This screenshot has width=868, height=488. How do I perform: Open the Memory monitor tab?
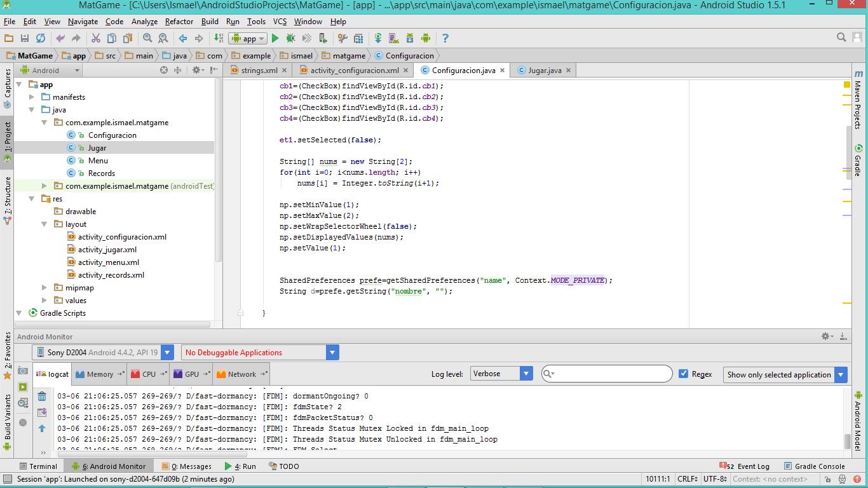(100, 374)
